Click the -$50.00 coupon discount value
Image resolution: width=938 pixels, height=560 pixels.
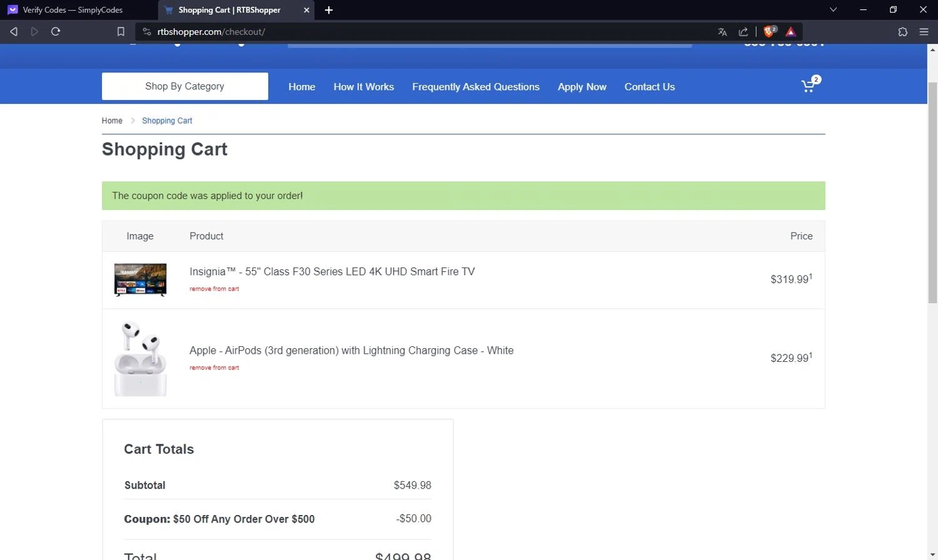414,519
